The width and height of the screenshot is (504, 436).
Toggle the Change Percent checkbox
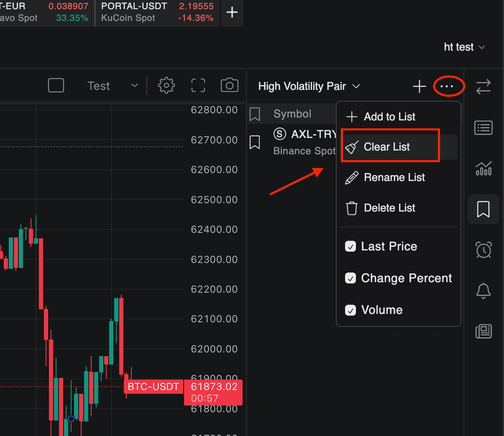pos(350,278)
